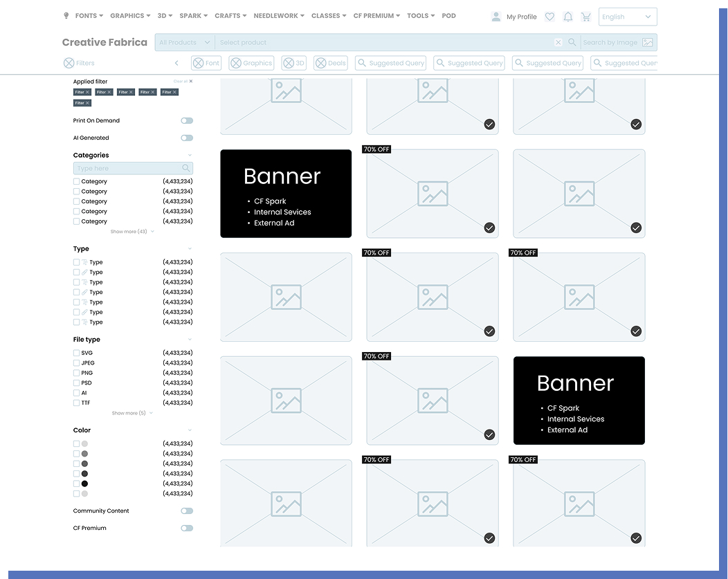Enable the Print On Demand toggle

(187, 120)
